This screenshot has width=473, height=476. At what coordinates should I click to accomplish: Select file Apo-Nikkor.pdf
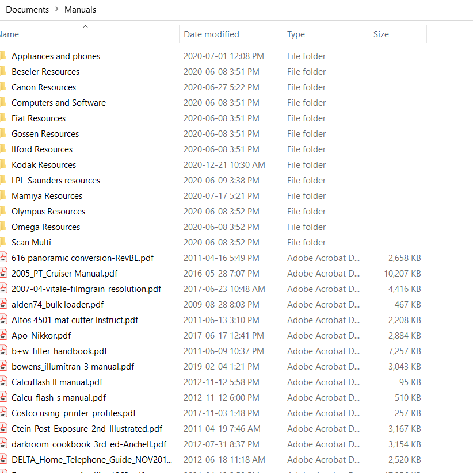click(41, 336)
